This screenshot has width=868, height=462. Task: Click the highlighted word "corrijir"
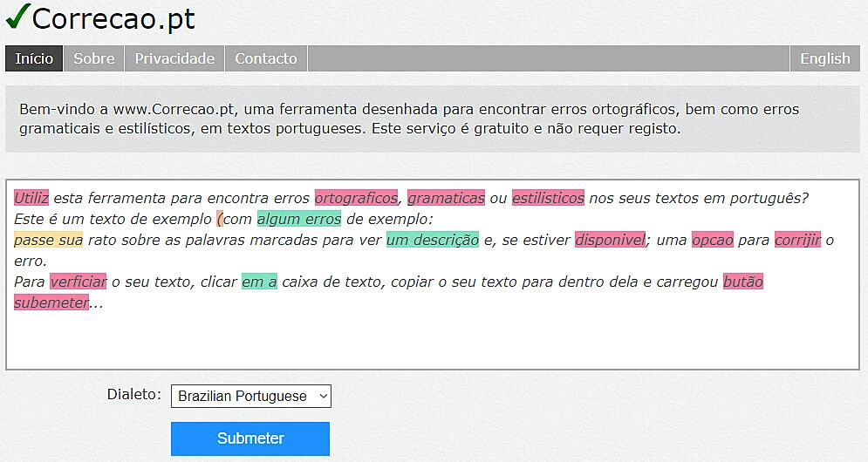pyautogui.click(x=797, y=240)
